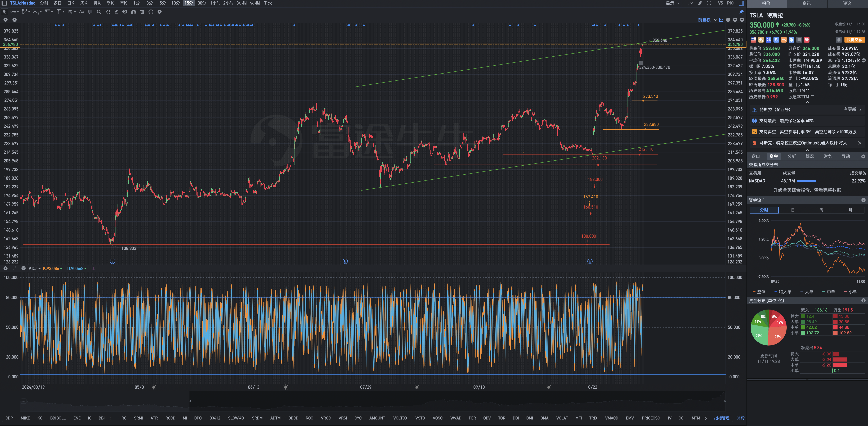Viewport: 868px width, 426px height.
Task: Zoom out chart with minus button
Action: 735,20
